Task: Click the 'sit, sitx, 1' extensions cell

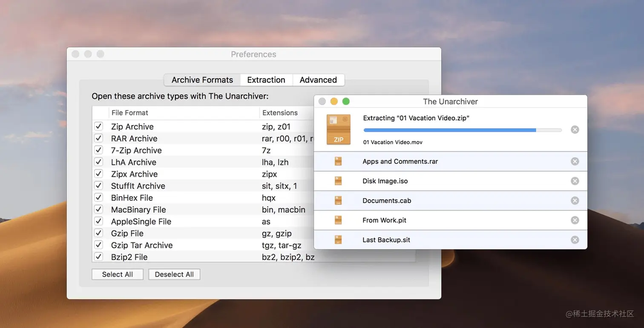Action: pos(279,185)
